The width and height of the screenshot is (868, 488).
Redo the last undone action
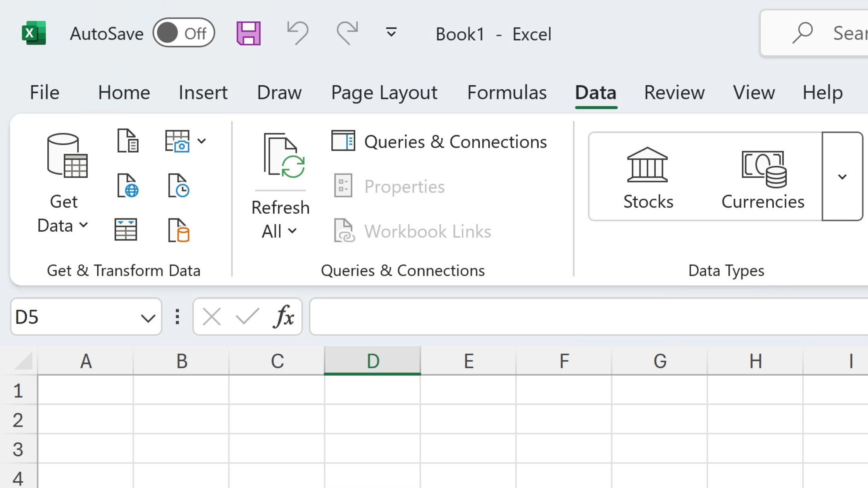pos(347,33)
